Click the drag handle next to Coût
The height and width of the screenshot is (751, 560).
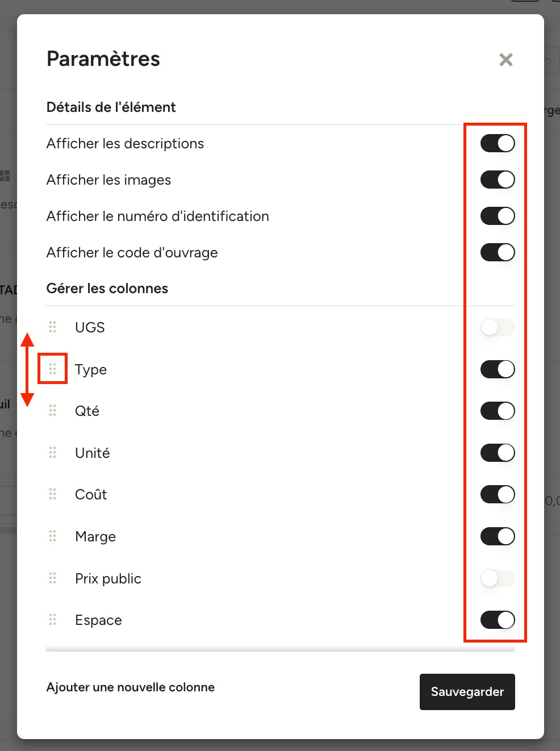[x=53, y=494]
